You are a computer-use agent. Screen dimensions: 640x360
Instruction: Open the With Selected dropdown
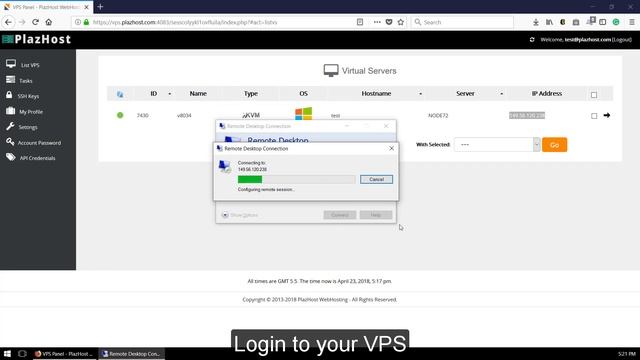[497, 144]
